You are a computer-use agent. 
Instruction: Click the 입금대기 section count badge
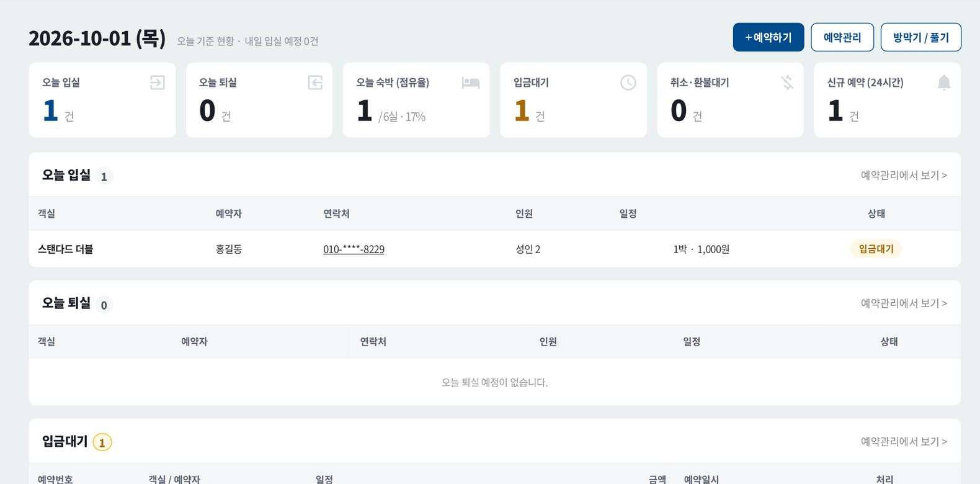pyautogui.click(x=102, y=442)
